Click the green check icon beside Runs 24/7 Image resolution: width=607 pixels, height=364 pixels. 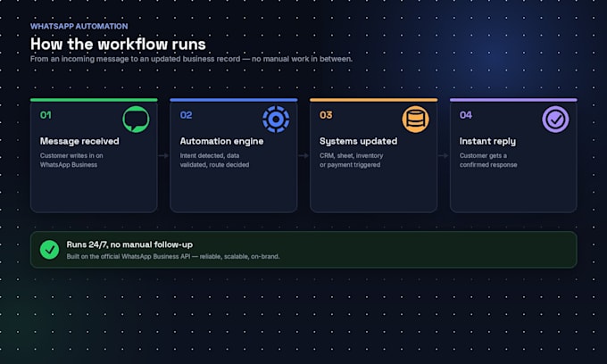point(50,250)
